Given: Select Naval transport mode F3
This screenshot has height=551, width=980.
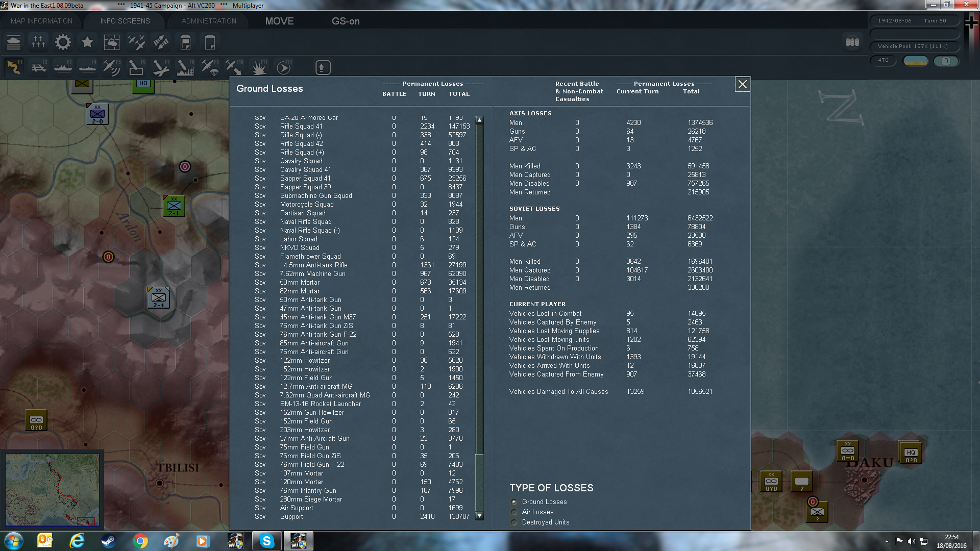Looking at the screenshot, I should (63, 67).
